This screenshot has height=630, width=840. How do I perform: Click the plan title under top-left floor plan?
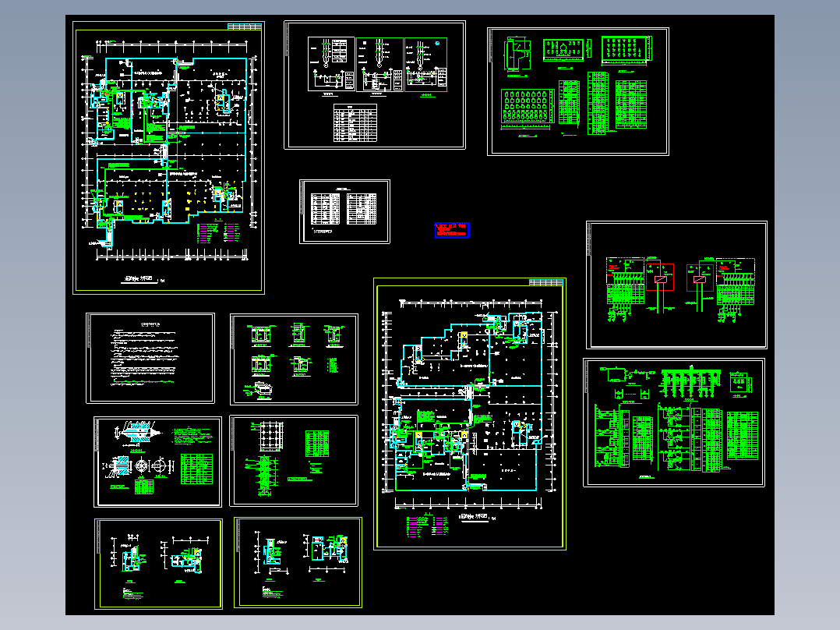pyautogui.click(x=139, y=279)
